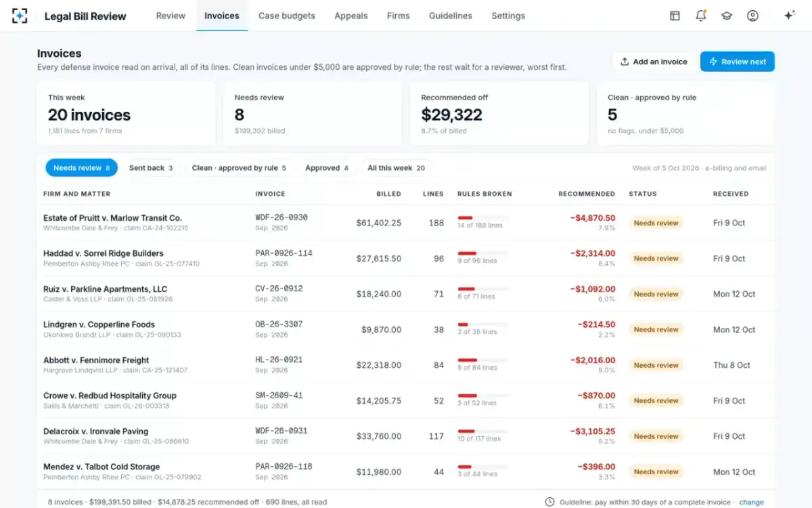The image size is (812, 508).
Task: Click the −$870.00 recommended amount
Action: pos(596,396)
